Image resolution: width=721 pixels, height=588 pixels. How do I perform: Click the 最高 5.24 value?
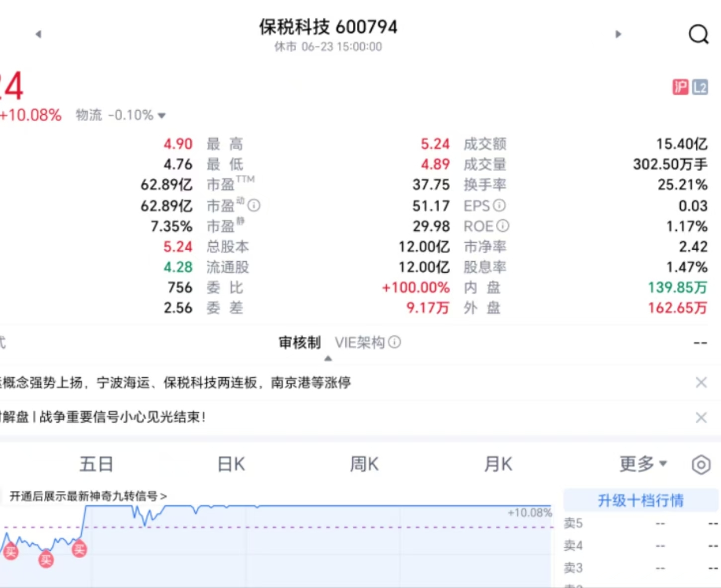[435, 144]
